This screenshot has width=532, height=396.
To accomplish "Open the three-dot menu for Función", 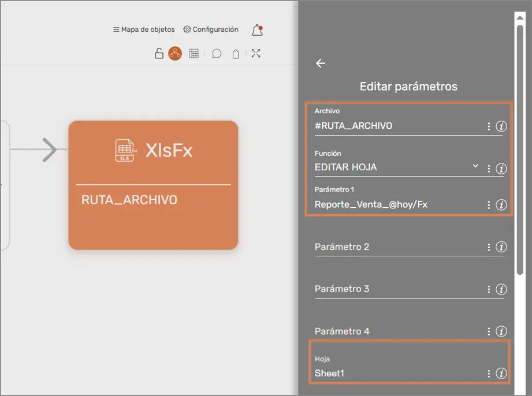I will coord(489,169).
